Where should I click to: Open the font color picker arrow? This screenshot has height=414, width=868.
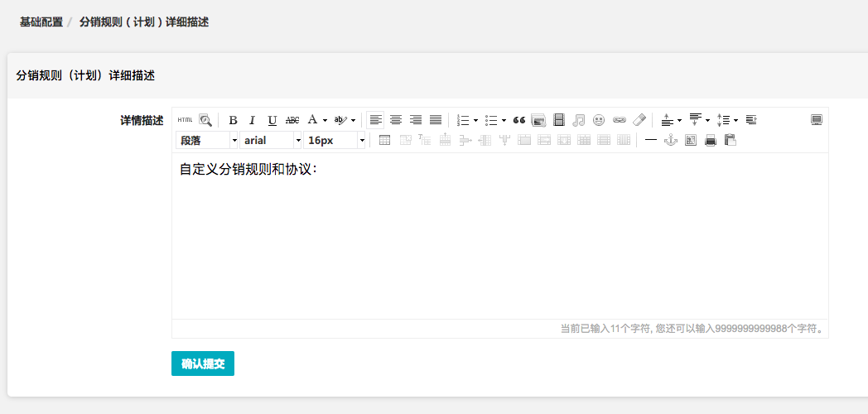pyautogui.click(x=325, y=120)
